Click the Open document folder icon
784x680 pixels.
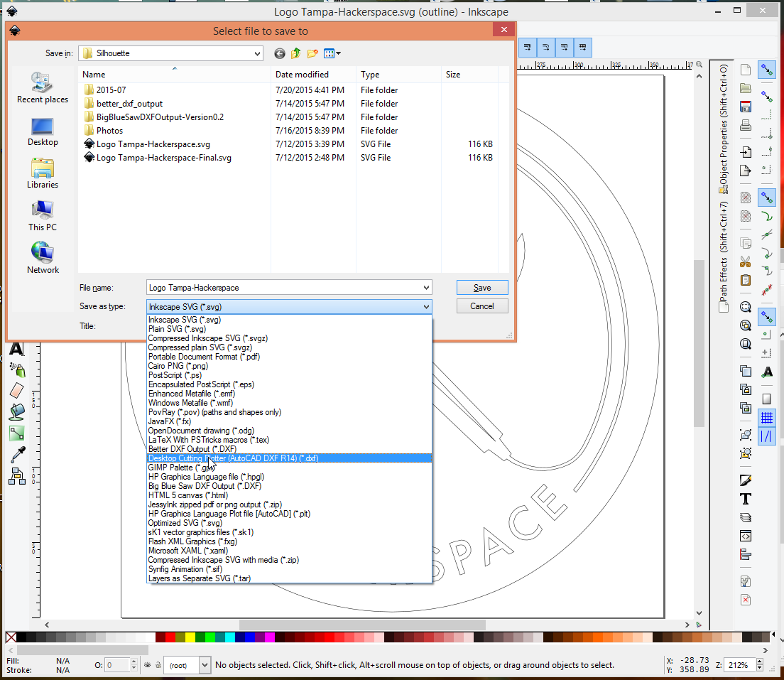[746, 88]
